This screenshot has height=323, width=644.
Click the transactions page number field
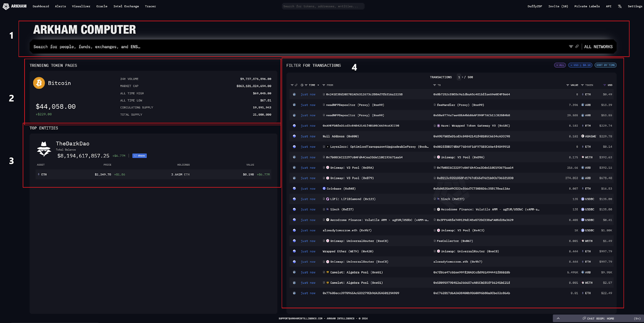pos(459,77)
